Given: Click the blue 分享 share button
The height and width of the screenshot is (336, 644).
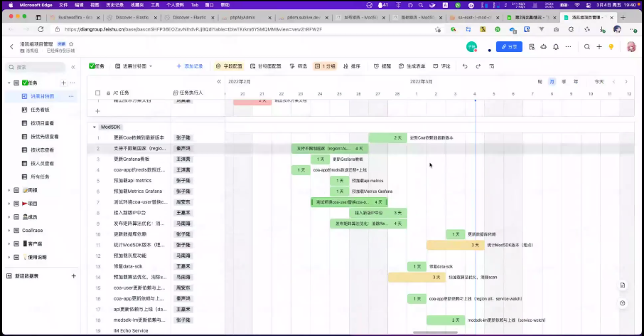Looking at the screenshot, I should pos(509,46).
